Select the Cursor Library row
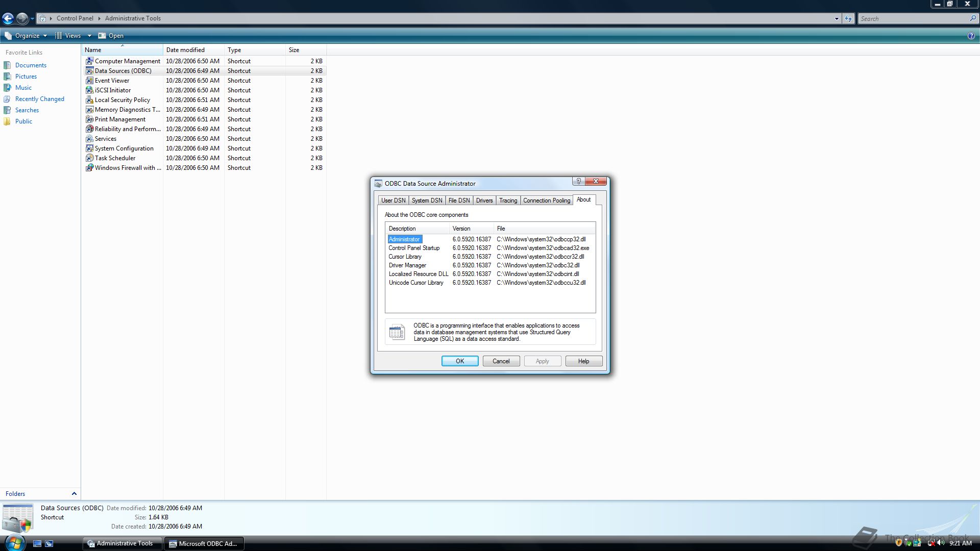The image size is (980, 551). [x=490, y=257]
